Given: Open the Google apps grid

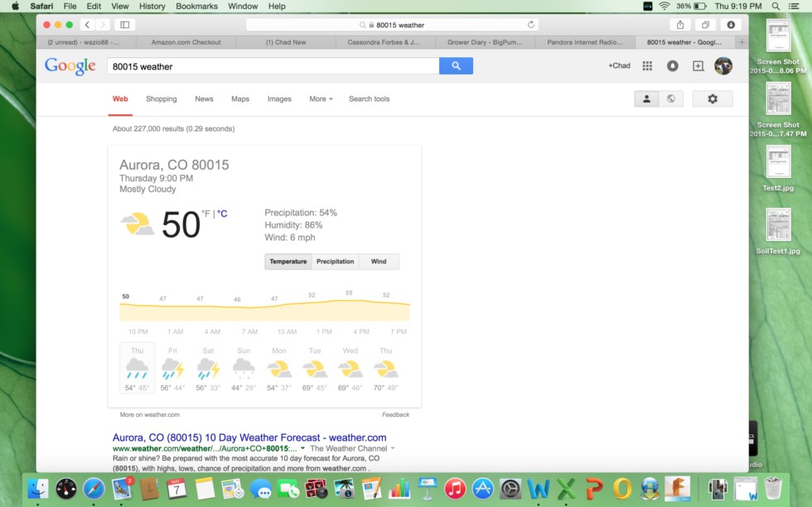Looking at the screenshot, I should pyautogui.click(x=647, y=66).
